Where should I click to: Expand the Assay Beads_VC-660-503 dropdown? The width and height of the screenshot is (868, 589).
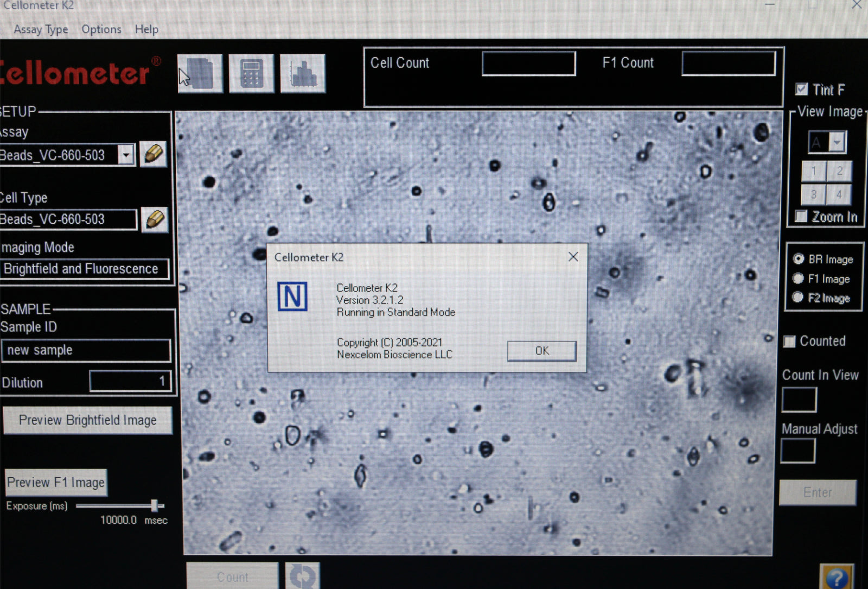coord(126,155)
